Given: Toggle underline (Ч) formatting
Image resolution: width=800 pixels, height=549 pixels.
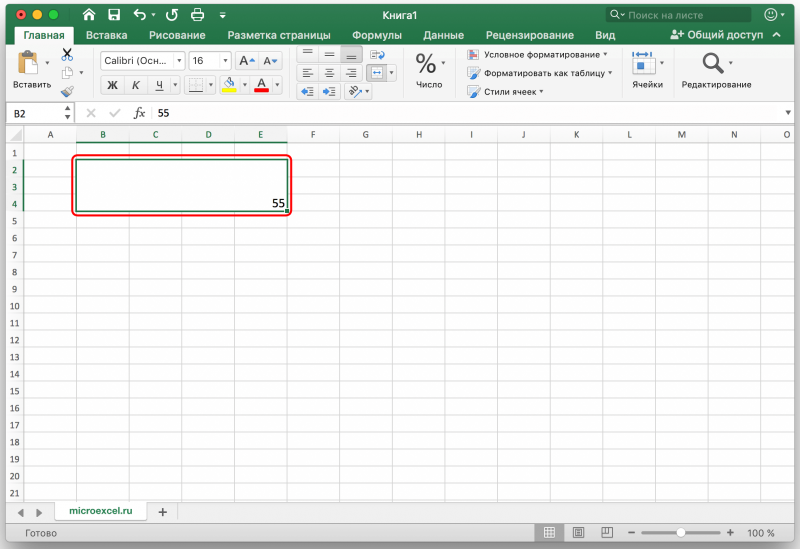Looking at the screenshot, I should 159,85.
